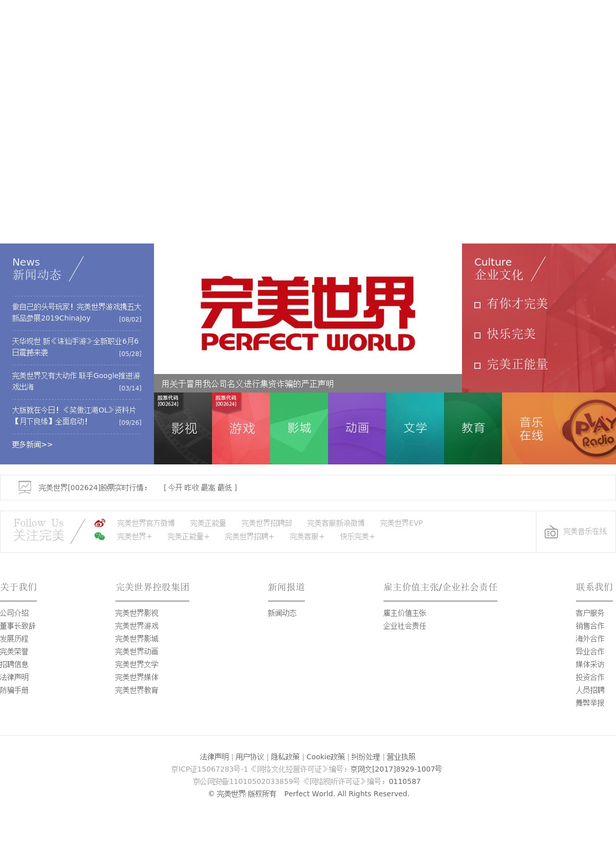Open 媒体采访 contact link
Image resolution: width=616 pixels, height=842 pixels.
coord(590,664)
